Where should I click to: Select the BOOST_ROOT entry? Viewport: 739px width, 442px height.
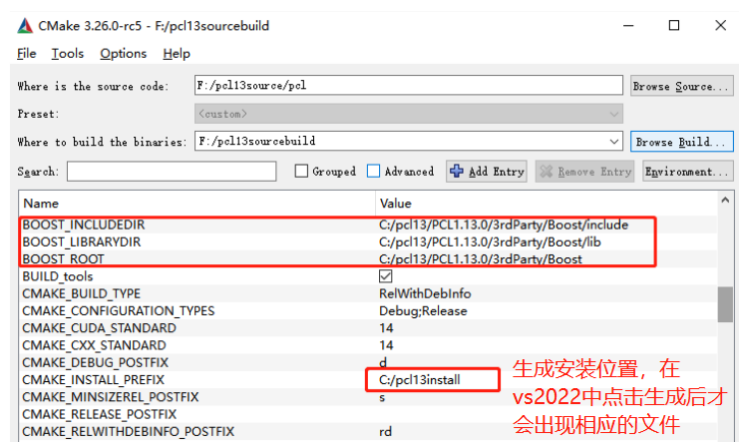[63, 259]
